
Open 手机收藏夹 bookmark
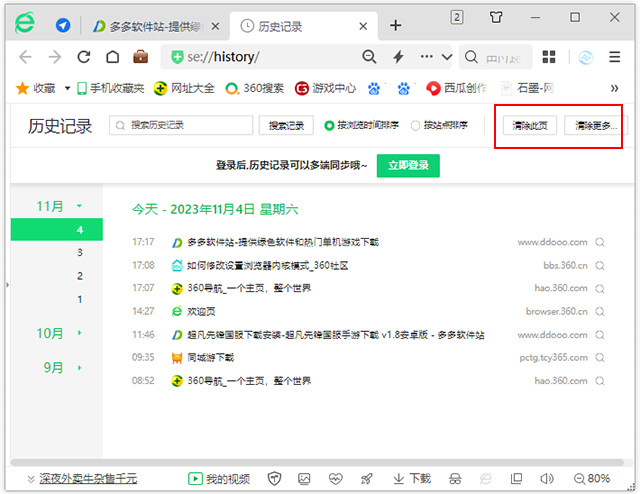click(x=110, y=88)
